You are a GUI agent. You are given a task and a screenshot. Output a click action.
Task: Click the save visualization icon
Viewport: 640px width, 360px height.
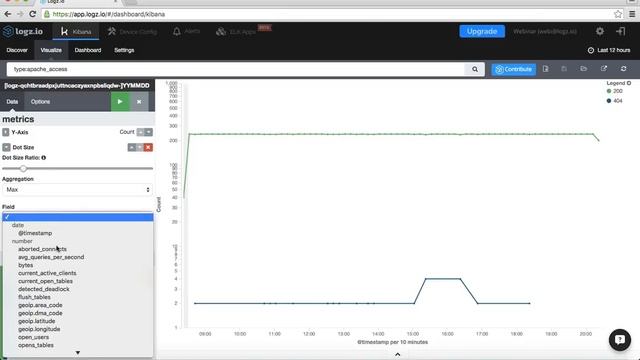(564, 69)
